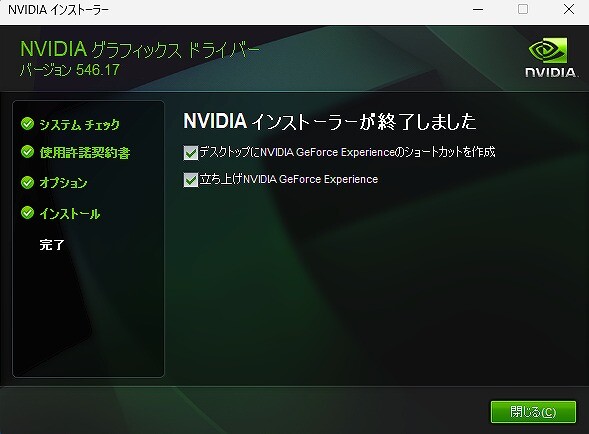Click green checkmark beside システム チェック
Screen dimensions: 589x434
coord(27,124)
